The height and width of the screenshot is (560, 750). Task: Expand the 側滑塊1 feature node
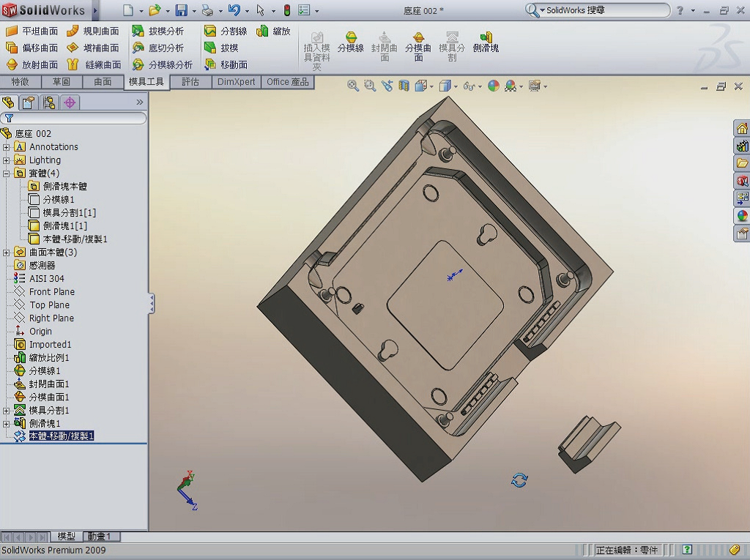click(6, 424)
